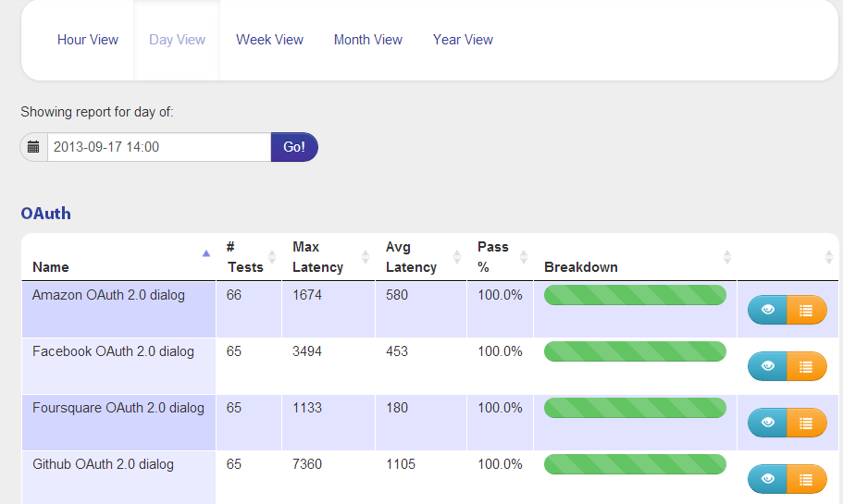Click the report date input field
Viewport: 843px width, 504px height.
point(159,147)
